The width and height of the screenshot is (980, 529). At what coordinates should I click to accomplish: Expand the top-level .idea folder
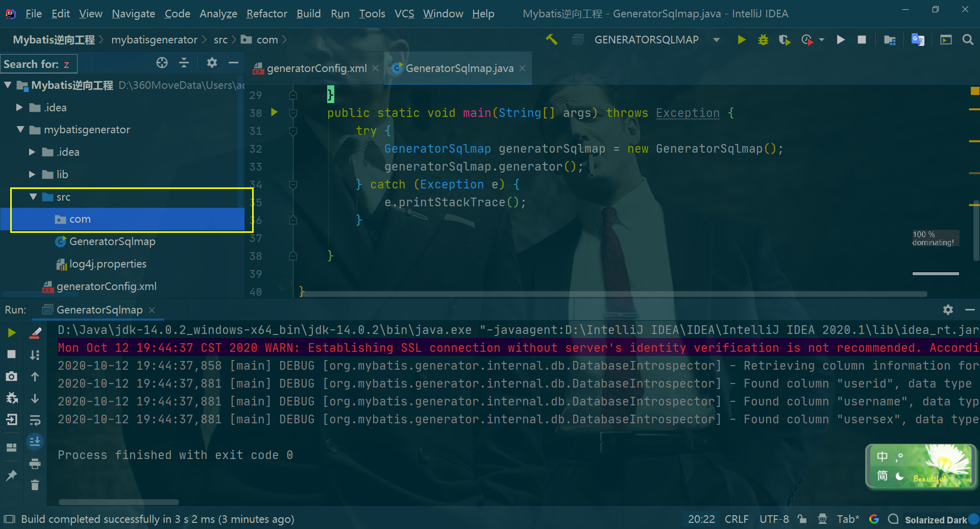[x=19, y=107]
